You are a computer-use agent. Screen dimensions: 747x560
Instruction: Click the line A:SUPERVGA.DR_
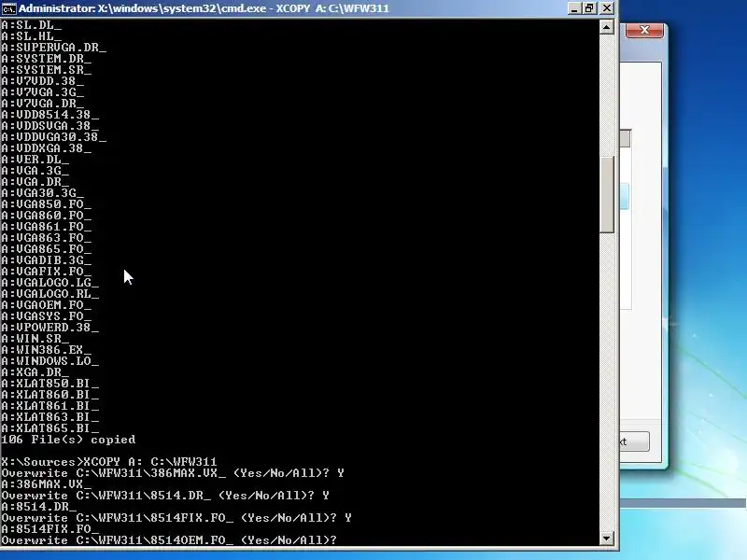(54, 48)
